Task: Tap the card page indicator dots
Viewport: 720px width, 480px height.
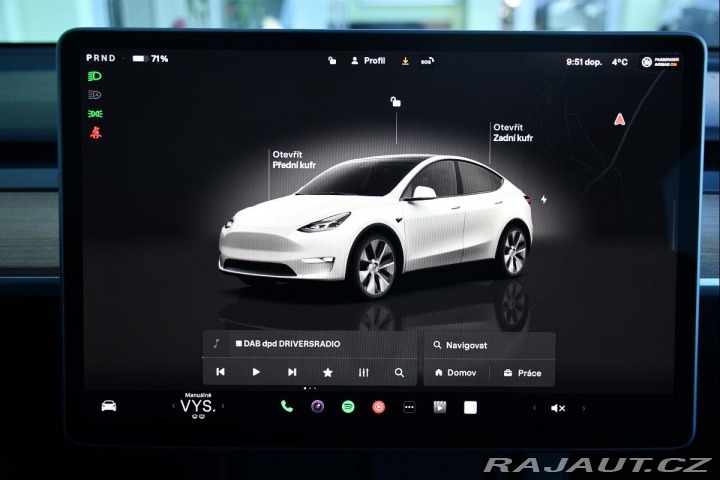Action: [x=309, y=388]
